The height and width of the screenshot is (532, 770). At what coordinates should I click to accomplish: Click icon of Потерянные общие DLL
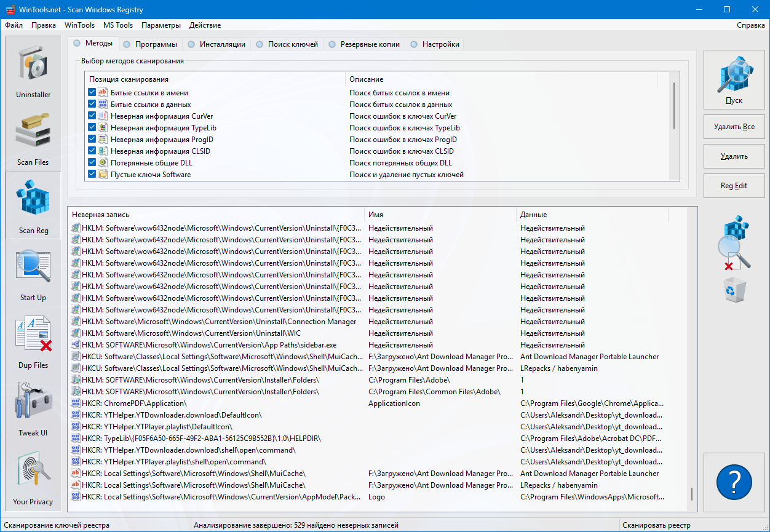point(103,162)
